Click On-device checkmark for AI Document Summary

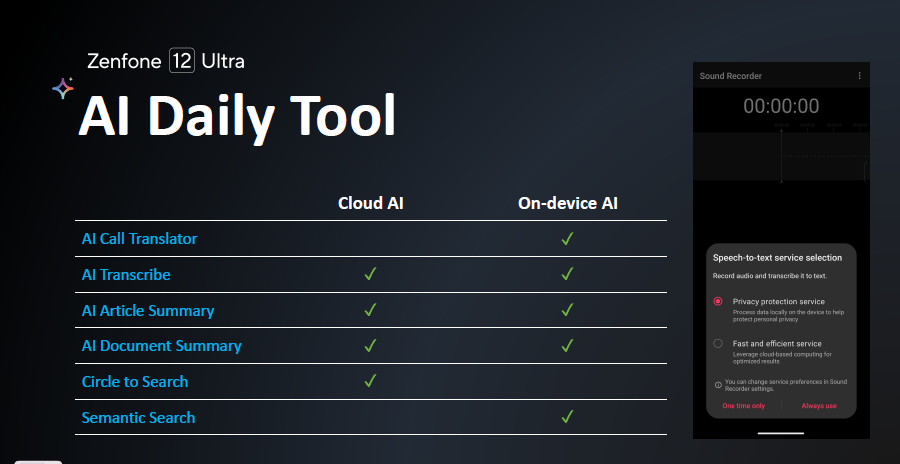pyautogui.click(x=567, y=346)
